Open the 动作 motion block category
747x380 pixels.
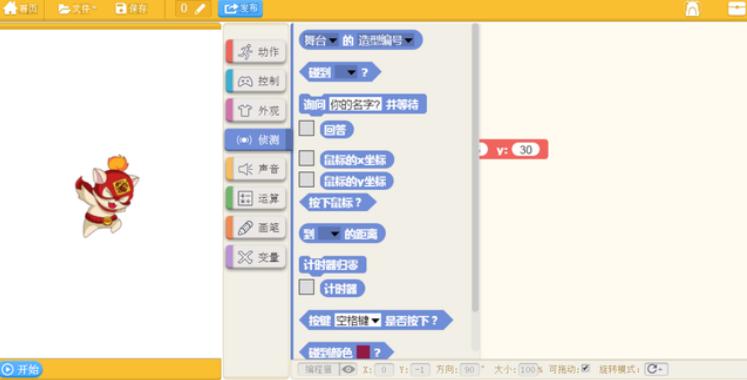(256, 51)
